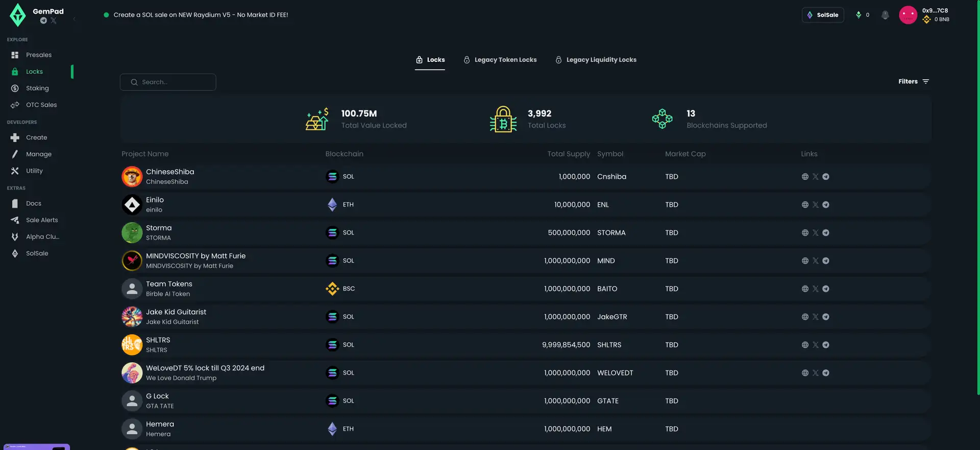Open Staking from the sidebar
The image size is (980, 450).
click(37, 88)
